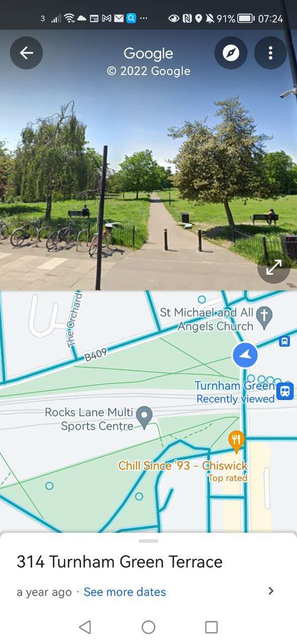This screenshot has height=644, width=297.
Task: Tap the Android back navigation button
Action: 85,627
